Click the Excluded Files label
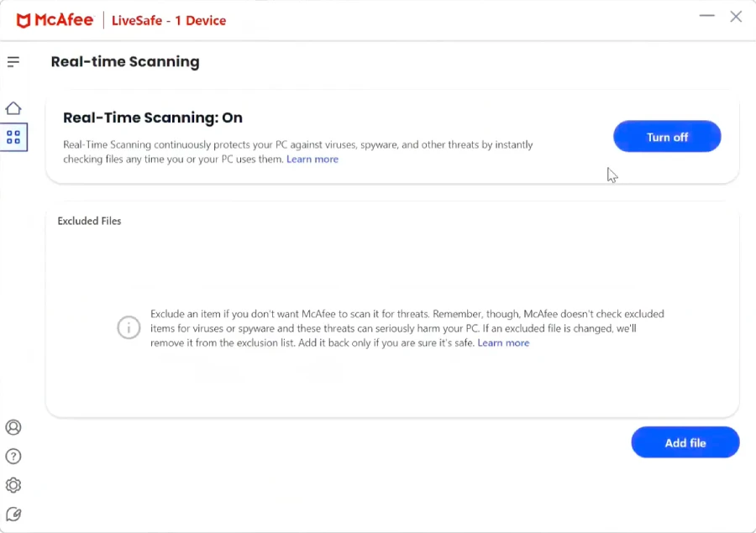Viewport: 756px width, 533px height. point(89,221)
